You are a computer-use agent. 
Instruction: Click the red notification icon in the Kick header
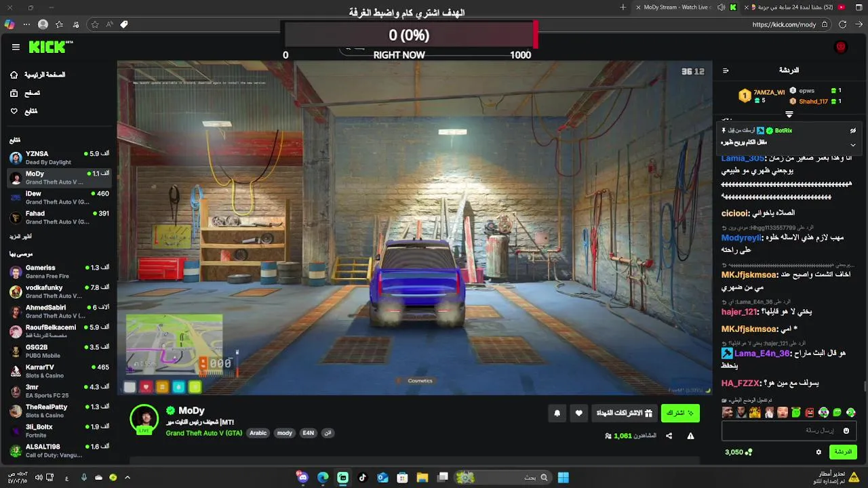click(x=841, y=47)
